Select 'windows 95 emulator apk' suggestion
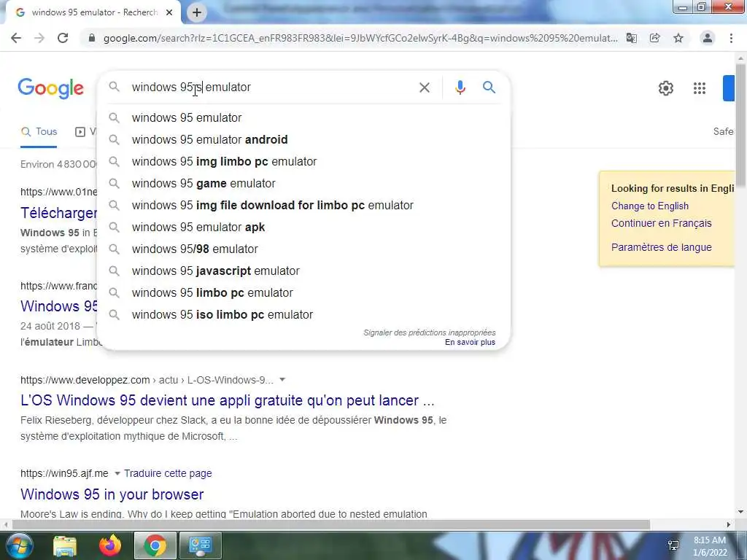747x560 pixels. (303, 227)
